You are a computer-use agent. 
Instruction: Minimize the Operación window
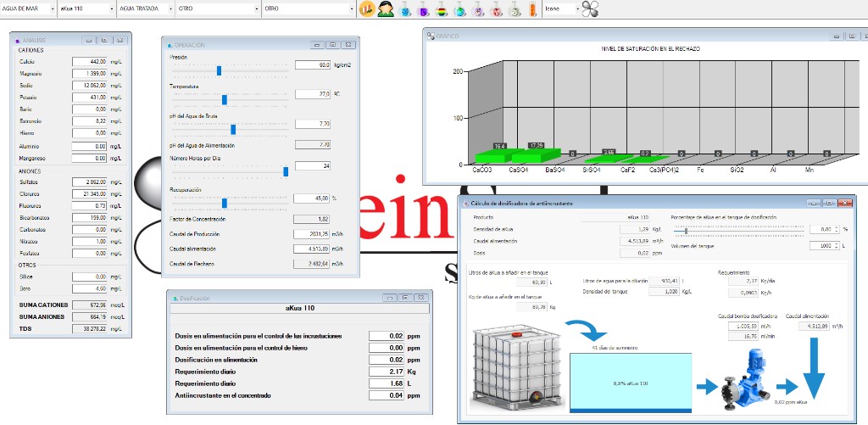317,45
